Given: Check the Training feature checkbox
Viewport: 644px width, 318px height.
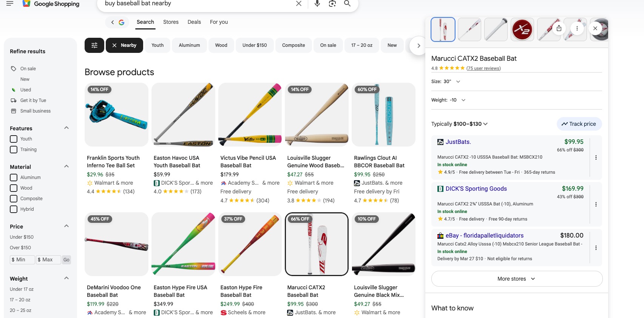Looking at the screenshot, I should (x=14, y=150).
